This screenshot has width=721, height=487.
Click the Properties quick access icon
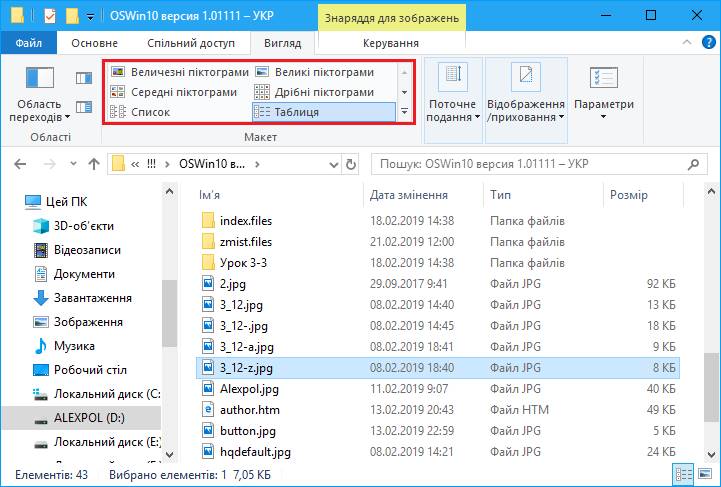tap(50, 16)
